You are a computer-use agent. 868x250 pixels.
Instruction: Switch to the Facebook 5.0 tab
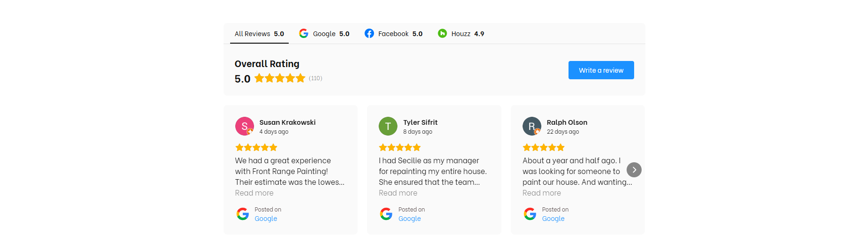point(394,34)
